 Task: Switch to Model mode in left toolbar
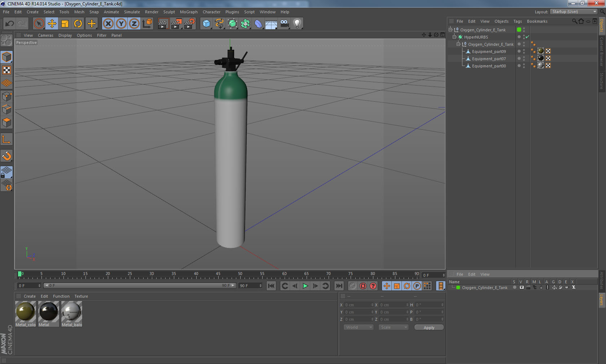[7, 57]
